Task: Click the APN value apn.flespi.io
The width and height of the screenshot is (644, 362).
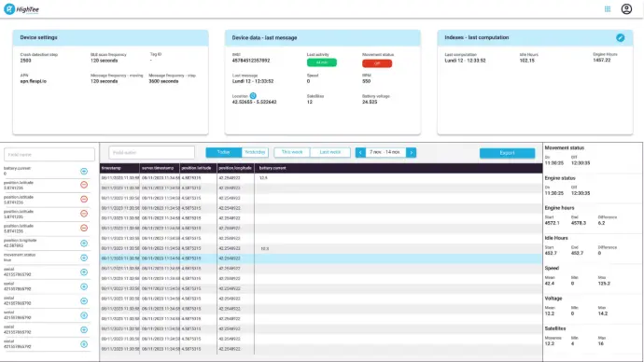Action: [34, 81]
